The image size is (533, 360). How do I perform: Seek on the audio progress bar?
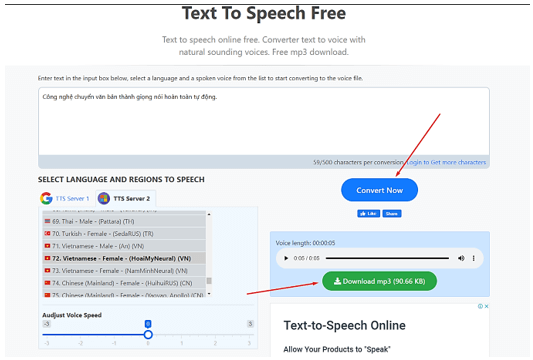pos(387,258)
